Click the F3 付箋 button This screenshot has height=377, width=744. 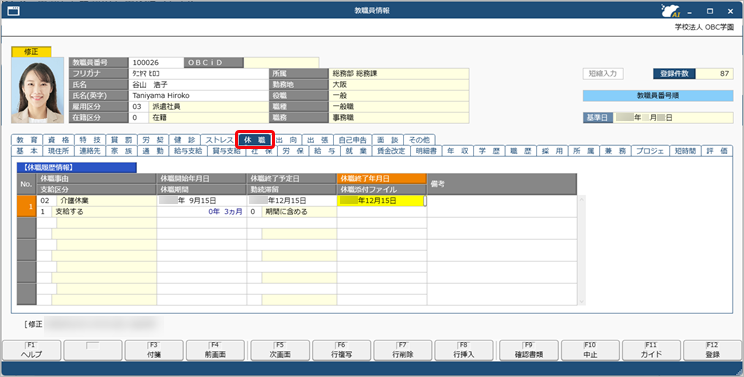[x=154, y=350]
